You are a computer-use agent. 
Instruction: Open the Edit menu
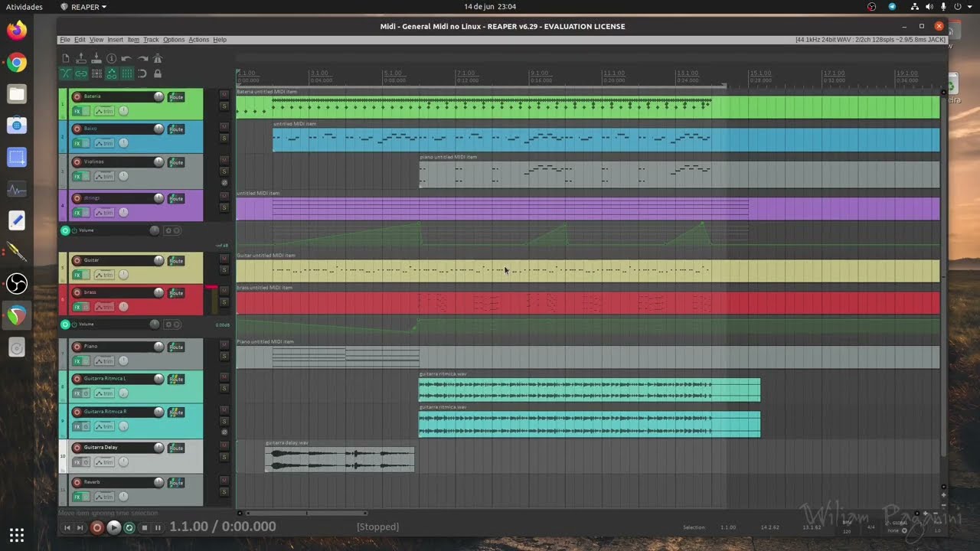click(x=80, y=40)
